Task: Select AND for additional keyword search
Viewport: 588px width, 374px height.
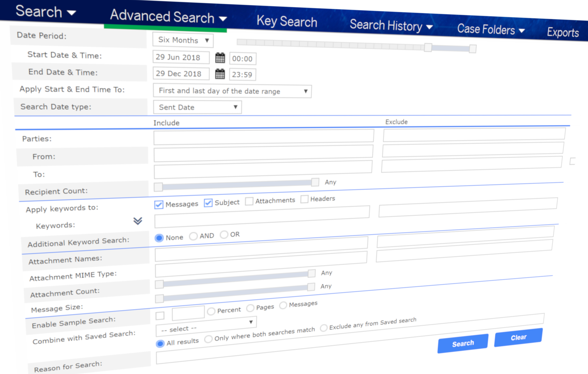Action: tap(193, 236)
